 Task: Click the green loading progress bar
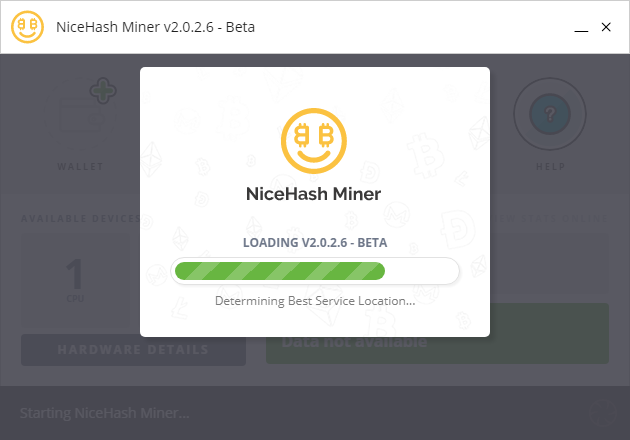click(280, 271)
